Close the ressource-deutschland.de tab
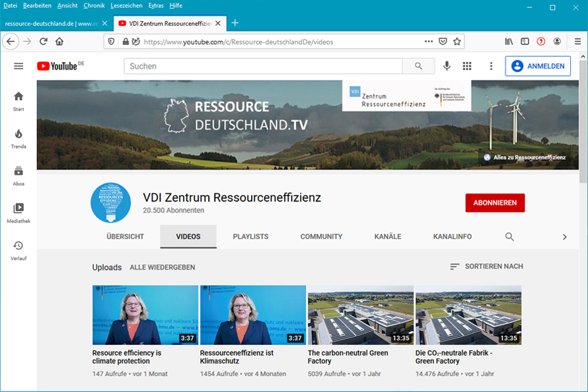 click(104, 23)
